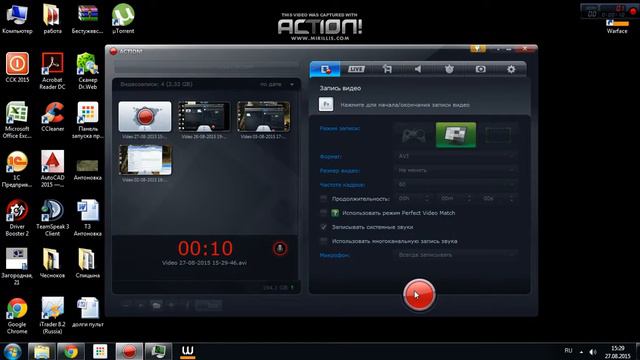The image size is (640, 360).
Task: Open the ТЗ Антоновка Word document
Action: tap(87, 218)
